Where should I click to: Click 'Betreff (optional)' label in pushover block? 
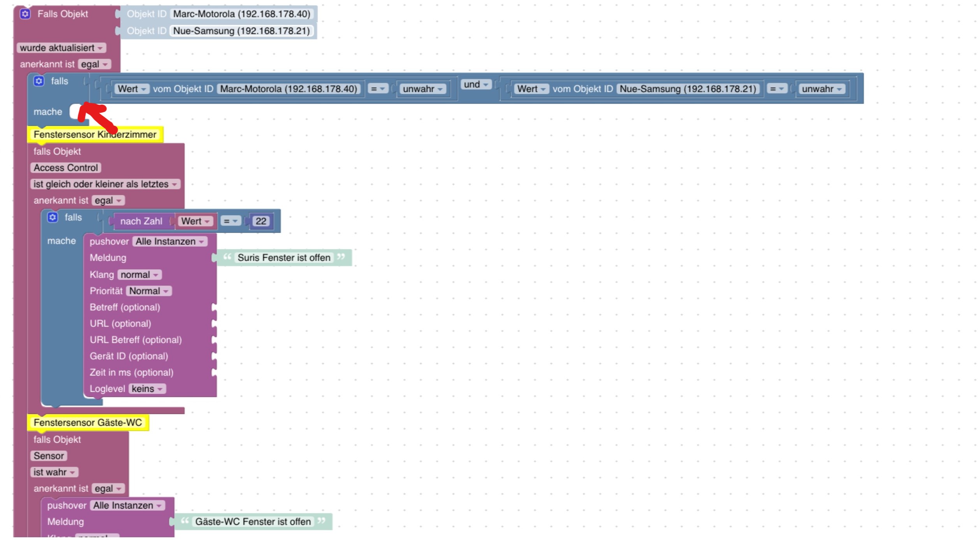125,307
